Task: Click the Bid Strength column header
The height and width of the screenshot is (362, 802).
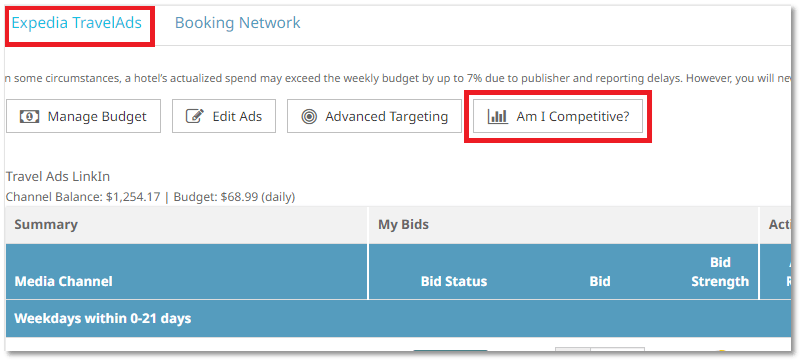Action: tap(720, 272)
